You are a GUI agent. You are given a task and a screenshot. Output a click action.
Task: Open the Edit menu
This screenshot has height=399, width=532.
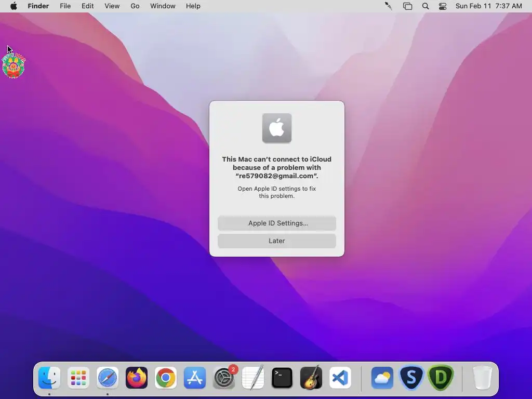(87, 6)
